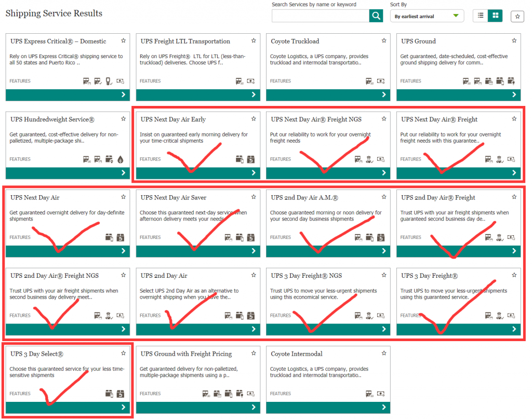Switch to grid view layout
The height and width of the screenshot is (420, 532).
tap(495, 16)
